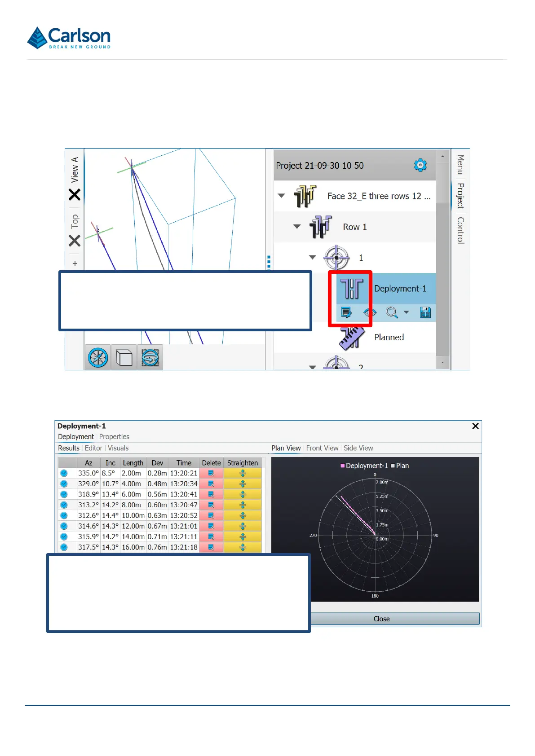Viewport: 535px width, 756px height.
Task: Toggle Deployment-1 visibility eye icon
Action: [369, 312]
